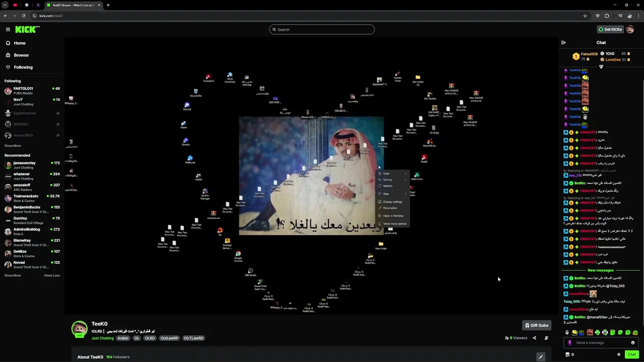Click the chat identity microphone badge icon
The height and width of the screenshot is (362, 644).
click(570, 343)
